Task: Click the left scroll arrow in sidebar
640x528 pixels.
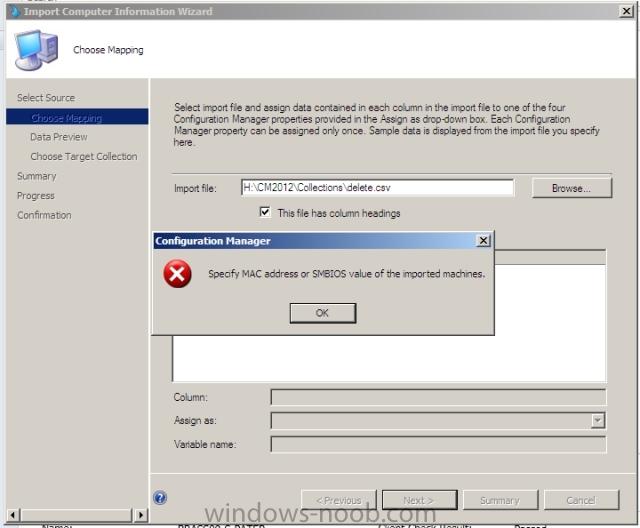Action: tap(13, 515)
